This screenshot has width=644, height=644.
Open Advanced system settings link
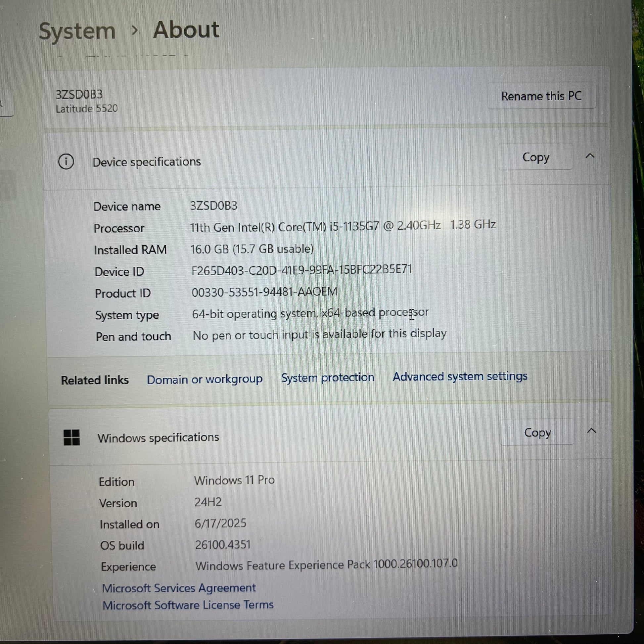click(x=460, y=376)
